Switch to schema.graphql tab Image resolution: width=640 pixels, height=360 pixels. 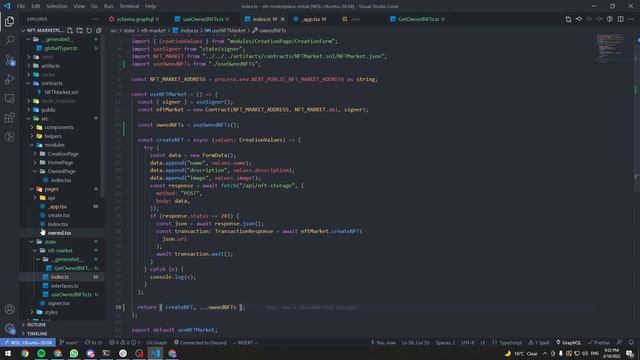(x=134, y=19)
